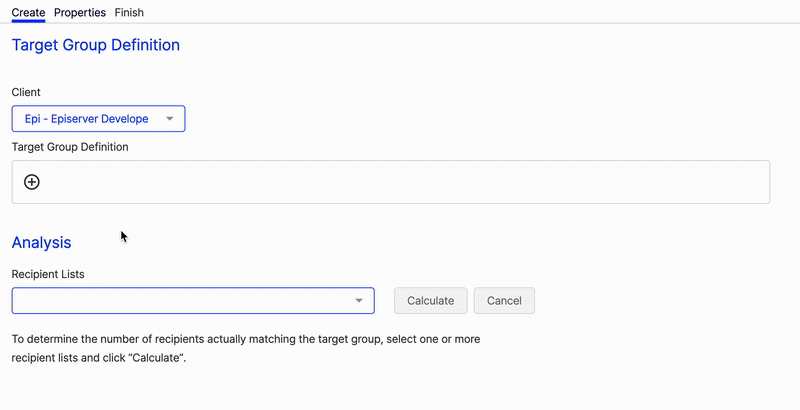Click the Analysis section heading
The width and height of the screenshot is (800, 410).
click(x=41, y=242)
